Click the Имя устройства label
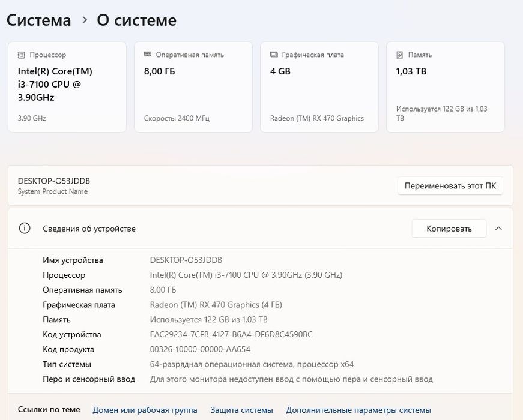This screenshot has width=523, height=420. [x=73, y=260]
